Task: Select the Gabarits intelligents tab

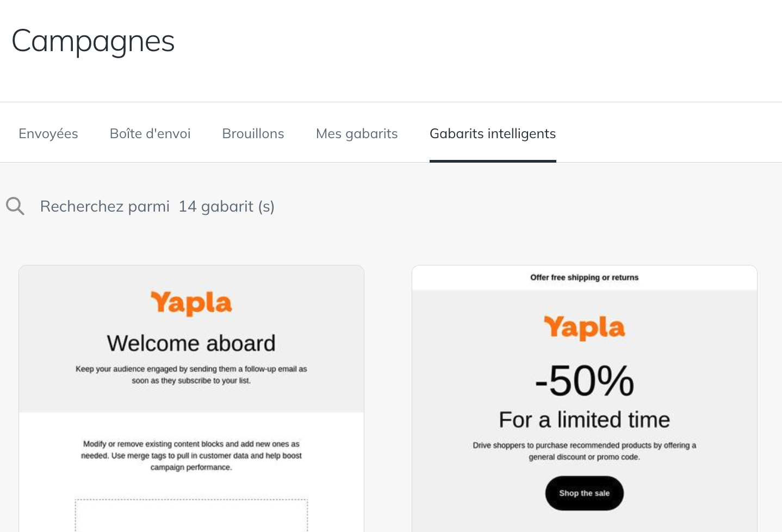Action: point(493,134)
